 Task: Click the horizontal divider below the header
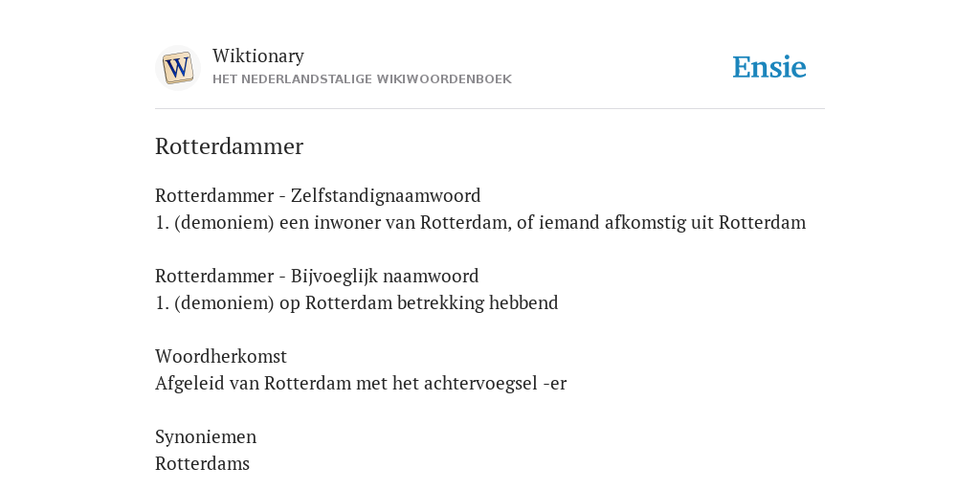coord(490,109)
